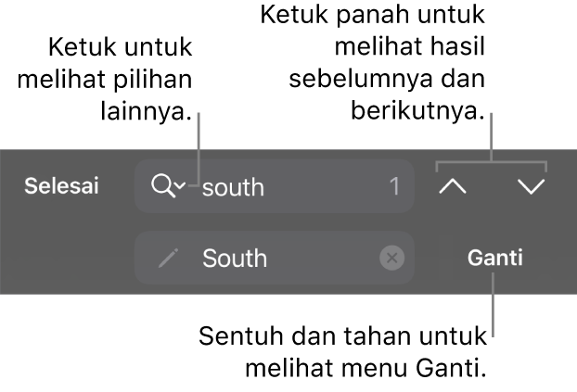Click the 'Sentuh dan tahan untuk' callout text
Screen dimensions: 577x392
pos(343,336)
